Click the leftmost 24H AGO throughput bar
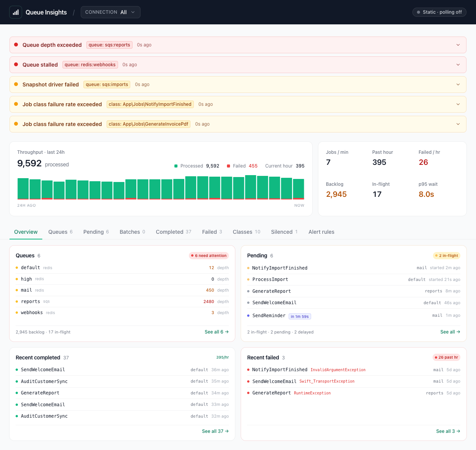This screenshot has height=450, width=476. click(23, 189)
